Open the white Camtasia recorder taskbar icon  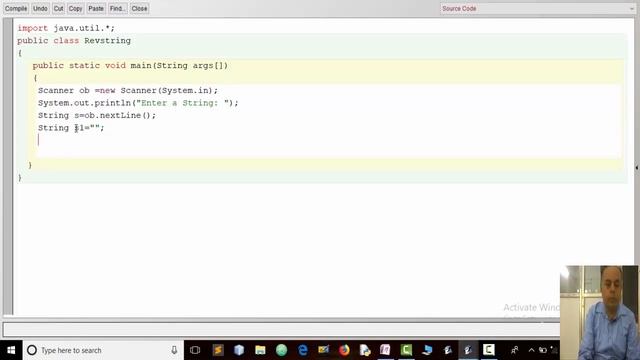click(489, 350)
